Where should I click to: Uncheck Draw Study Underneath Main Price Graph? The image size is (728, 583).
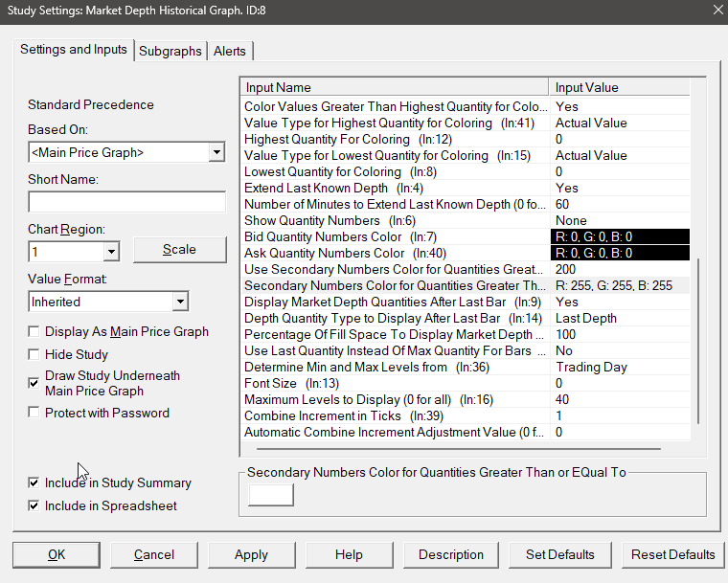(34, 383)
